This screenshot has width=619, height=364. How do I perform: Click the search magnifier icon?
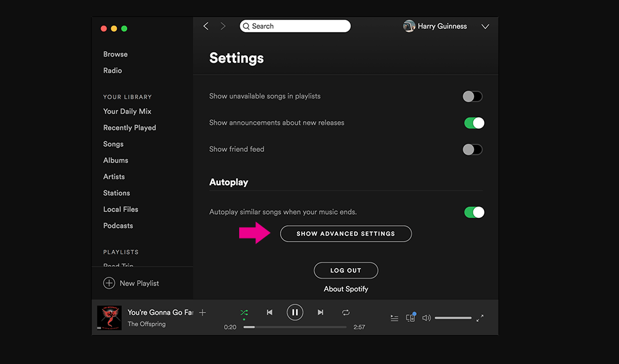coord(246,26)
